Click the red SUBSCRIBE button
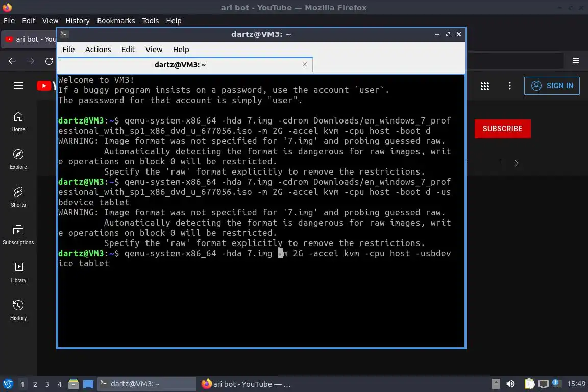588x392 pixels. pyautogui.click(x=502, y=129)
